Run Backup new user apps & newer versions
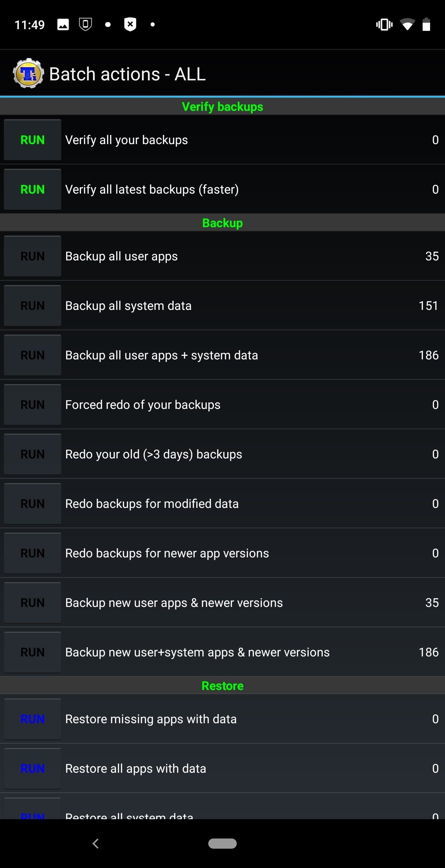Screen dimensions: 445x868 click(x=33, y=603)
